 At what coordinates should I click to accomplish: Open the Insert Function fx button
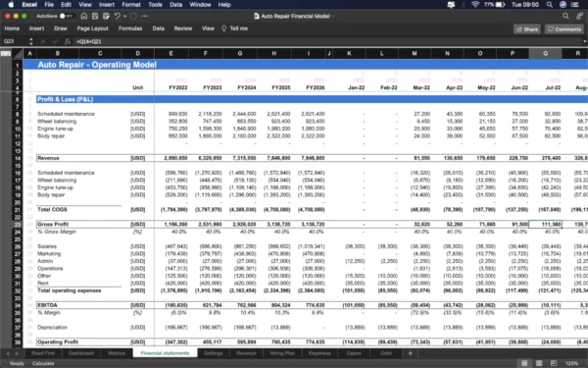point(68,41)
